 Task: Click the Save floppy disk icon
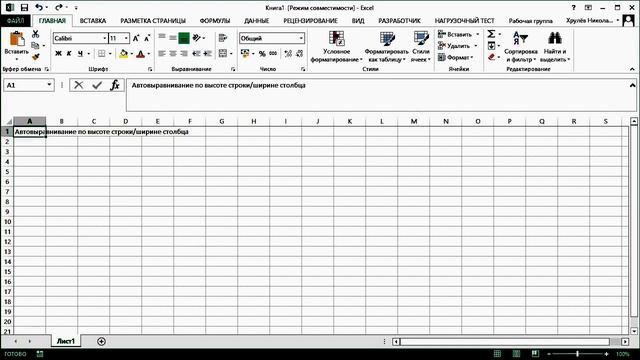pos(24,8)
